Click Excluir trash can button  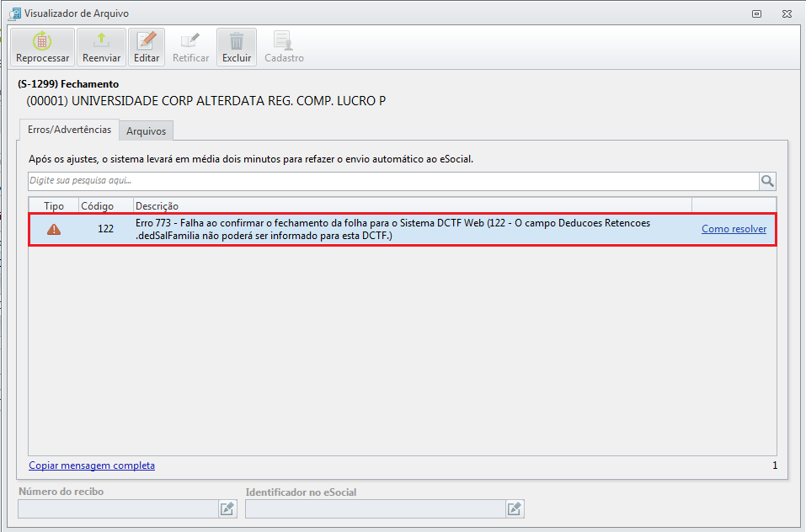coord(237,47)
